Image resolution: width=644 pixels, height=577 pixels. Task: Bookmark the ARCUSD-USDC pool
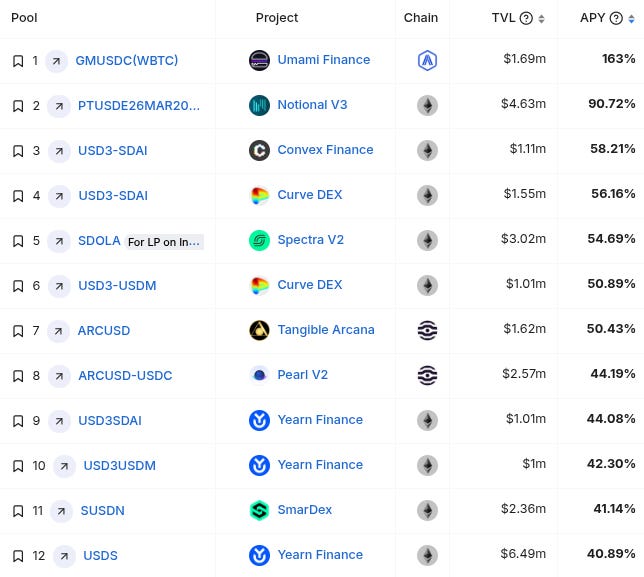pyautogui.click(x=18, y=376)
